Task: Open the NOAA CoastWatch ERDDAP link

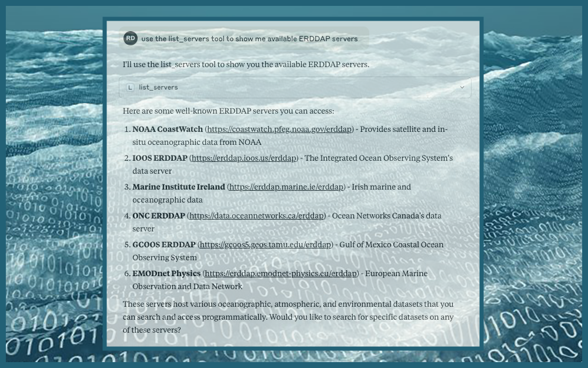Action: tap(279, 129)
